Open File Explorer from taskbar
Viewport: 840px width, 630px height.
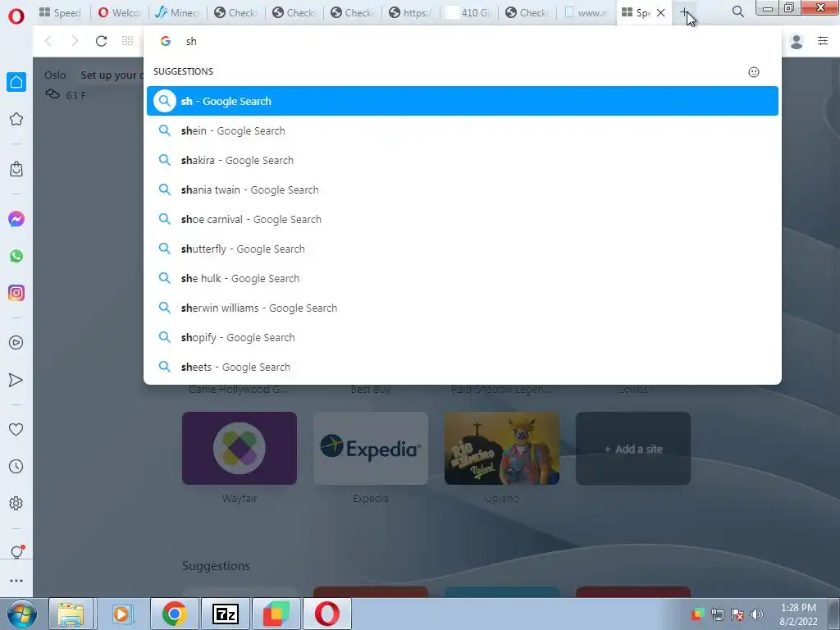(71, 614)
